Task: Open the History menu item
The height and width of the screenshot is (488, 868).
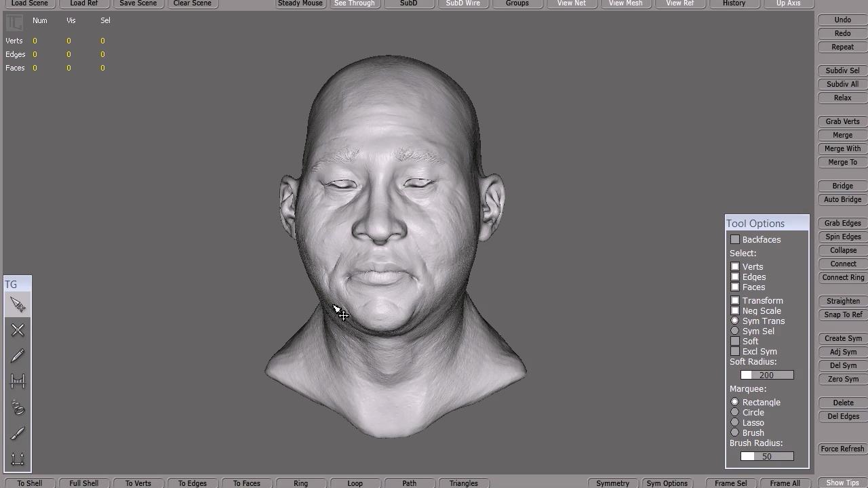Action: (734, 3)
